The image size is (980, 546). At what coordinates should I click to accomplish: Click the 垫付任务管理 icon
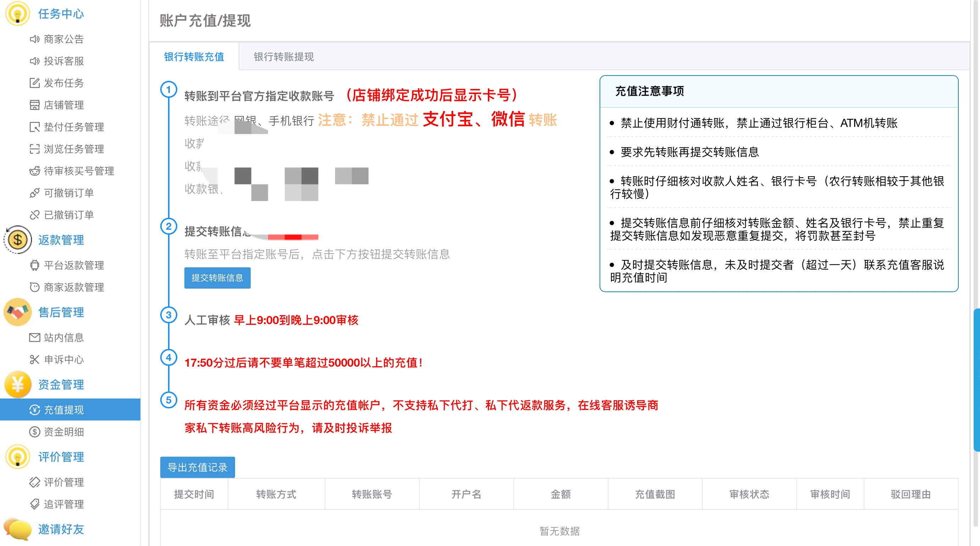35,127
